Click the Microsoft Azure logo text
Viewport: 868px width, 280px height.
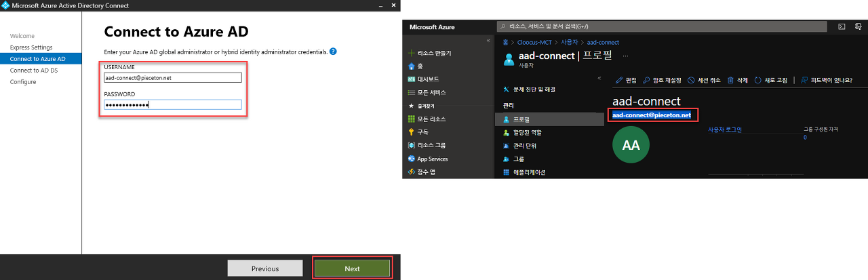(x=433, y=27)
